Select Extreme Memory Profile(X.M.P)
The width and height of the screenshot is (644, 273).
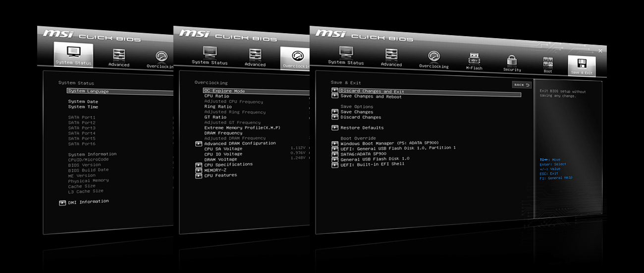pyautogui.click(x=242, y=128)
